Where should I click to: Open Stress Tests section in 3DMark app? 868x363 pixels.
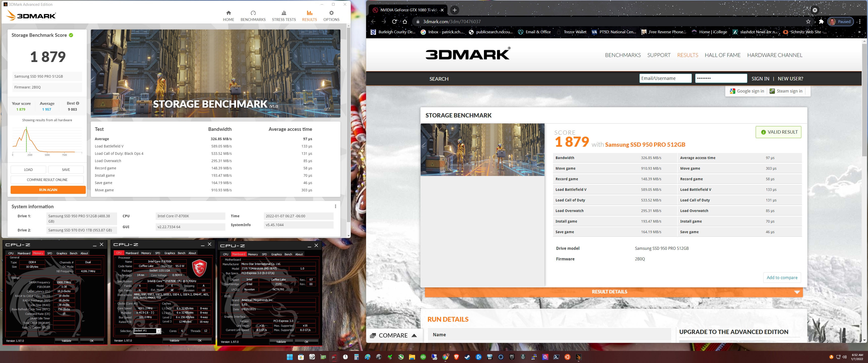click(x=284, y=16)
